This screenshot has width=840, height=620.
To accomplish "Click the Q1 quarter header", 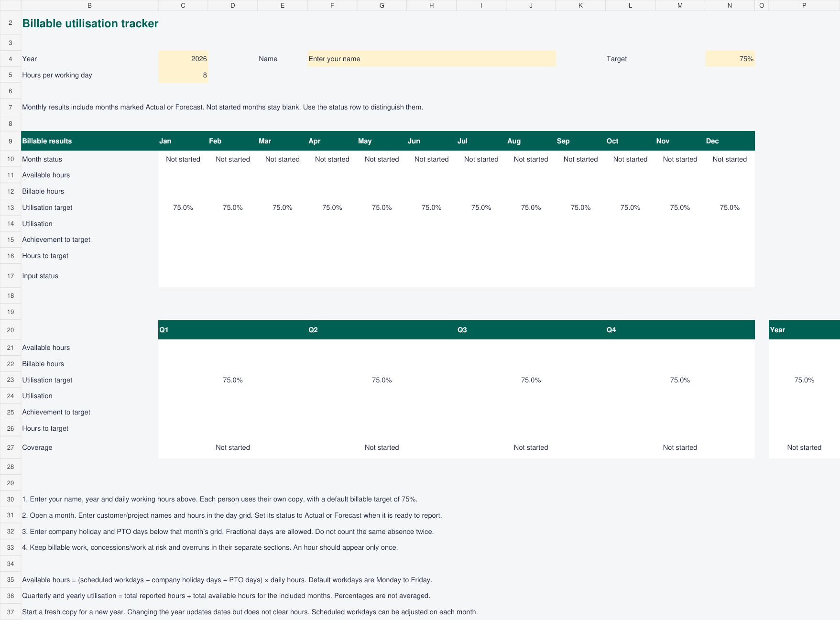I will [233, 330].
